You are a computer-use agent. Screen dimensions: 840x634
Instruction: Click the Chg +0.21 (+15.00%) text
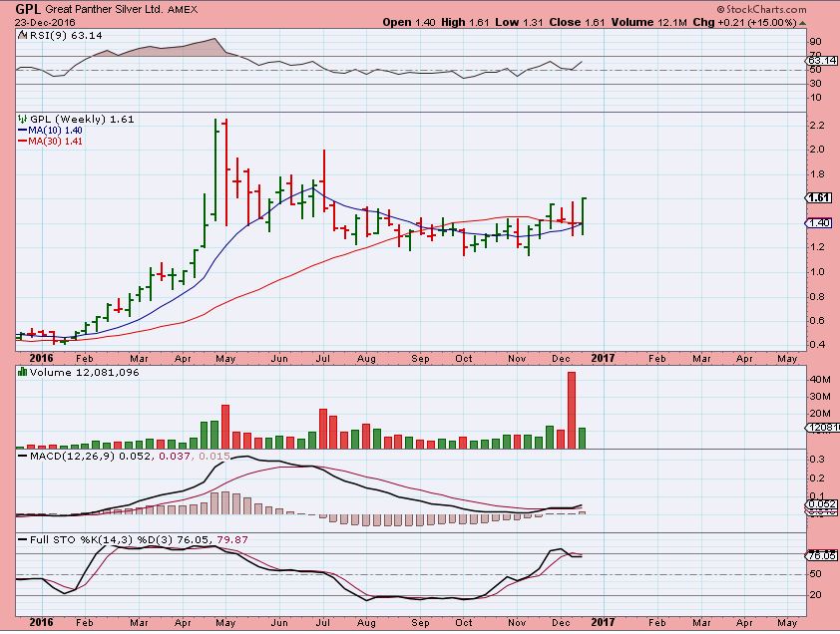point(744,23)
